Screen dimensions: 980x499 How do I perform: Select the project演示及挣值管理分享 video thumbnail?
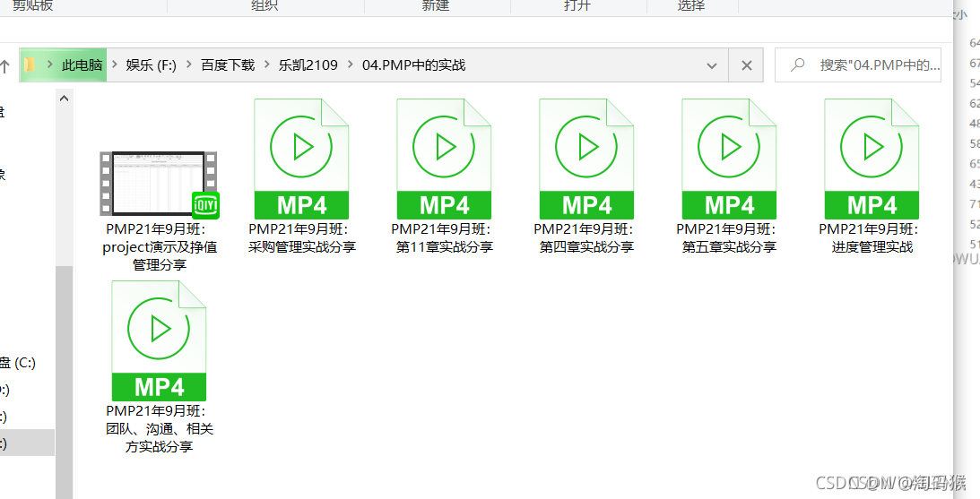(x=159, y=185)
